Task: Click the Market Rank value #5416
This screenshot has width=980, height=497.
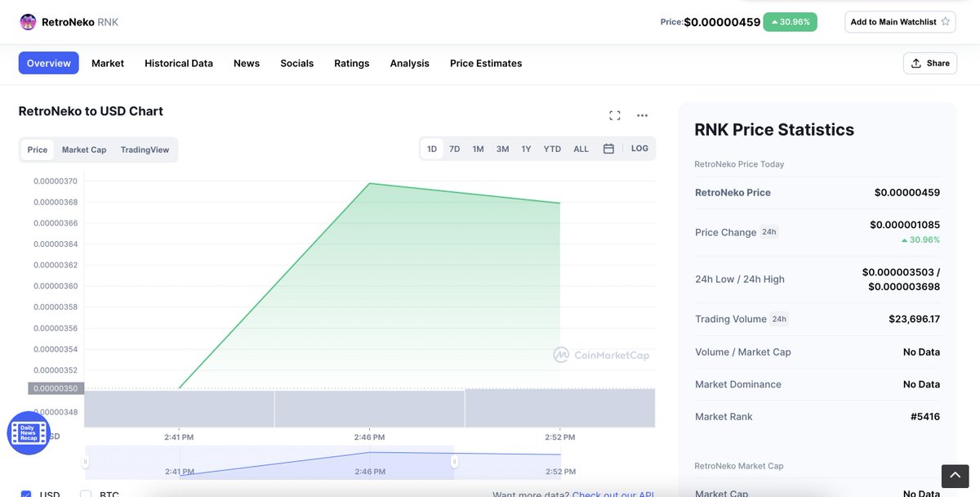Action: 925,416
